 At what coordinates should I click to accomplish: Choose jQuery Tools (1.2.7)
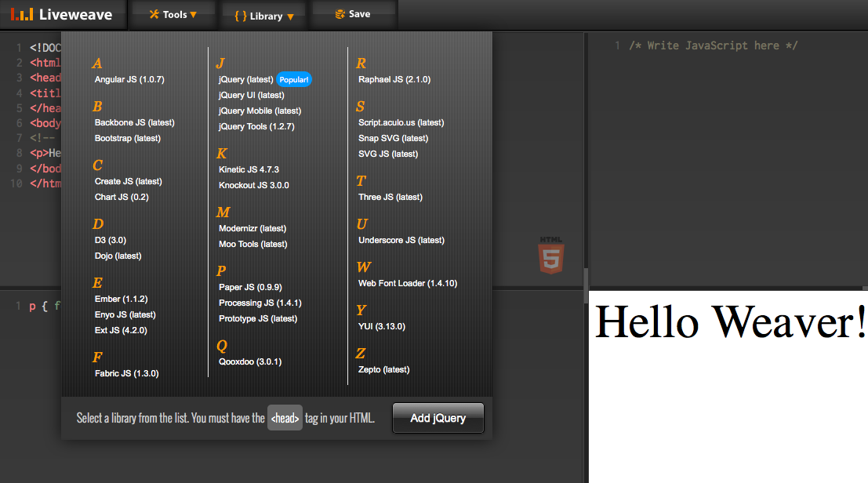[x=256, y=126]
